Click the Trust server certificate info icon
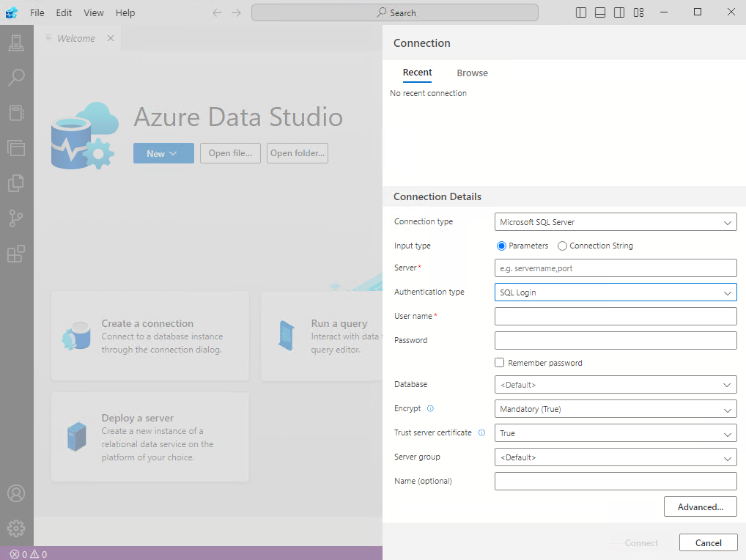Image resolution: width=746 pixels, height=560 pixels. coord(481,432)
